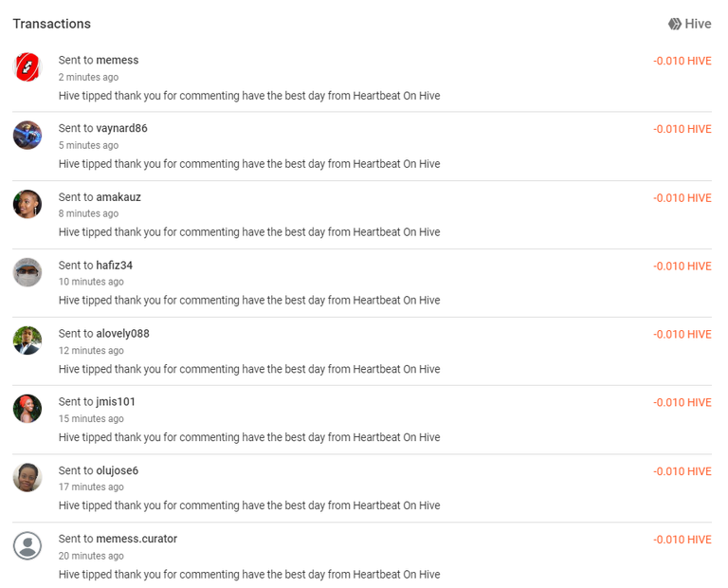Click jmis101's profile avatar
Screen dimensions: 728x588
pos(27,409)
